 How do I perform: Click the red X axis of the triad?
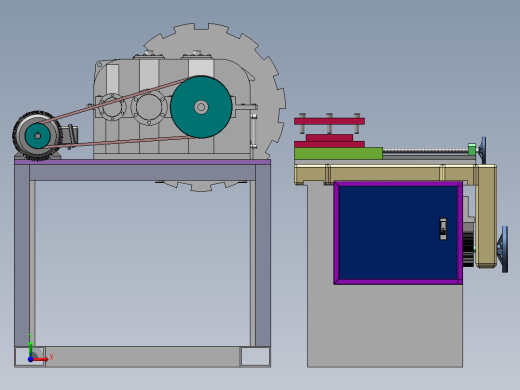[x=41, y=359]
